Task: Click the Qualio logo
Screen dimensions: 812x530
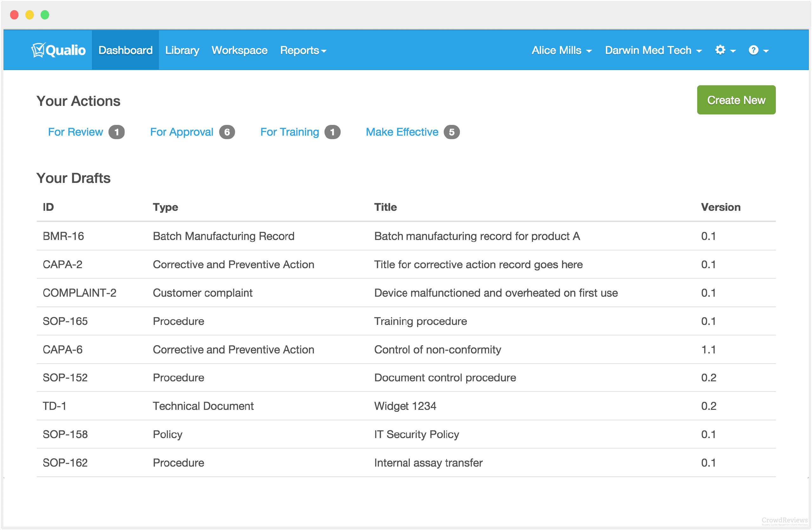Action: coord(58,50)
